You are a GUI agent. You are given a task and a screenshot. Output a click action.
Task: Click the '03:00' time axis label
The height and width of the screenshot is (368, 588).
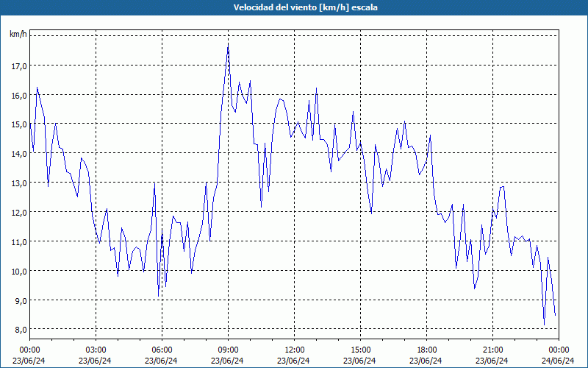(96, 350)
